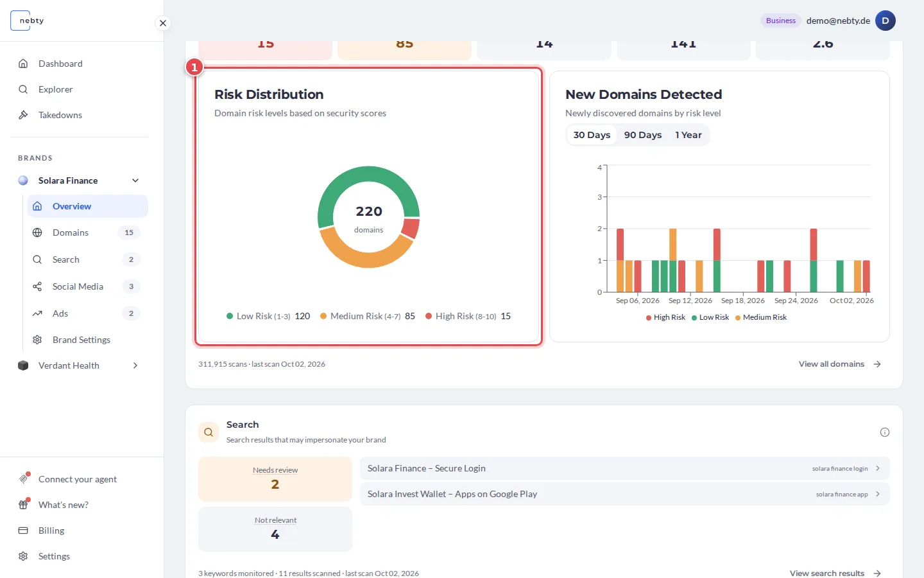Switch to the 90 Days tab

[643, 135]
